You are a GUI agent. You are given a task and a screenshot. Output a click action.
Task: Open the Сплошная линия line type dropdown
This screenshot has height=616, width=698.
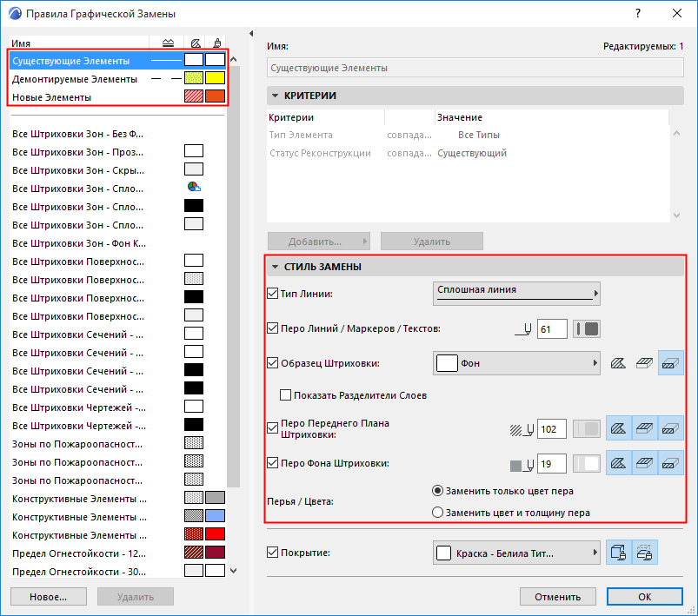pos(516,294)
